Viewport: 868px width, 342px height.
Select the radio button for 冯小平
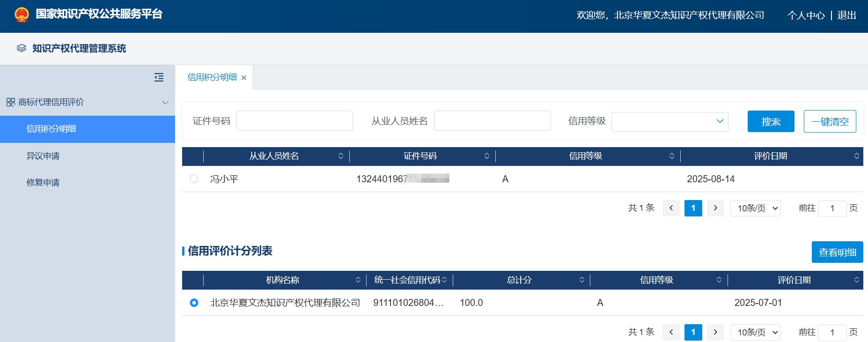pyautogui.click(x=194, y=178)
